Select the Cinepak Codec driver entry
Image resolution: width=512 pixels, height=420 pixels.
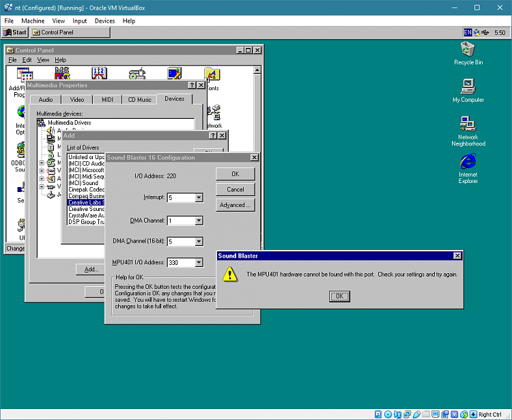coord(86,189)
